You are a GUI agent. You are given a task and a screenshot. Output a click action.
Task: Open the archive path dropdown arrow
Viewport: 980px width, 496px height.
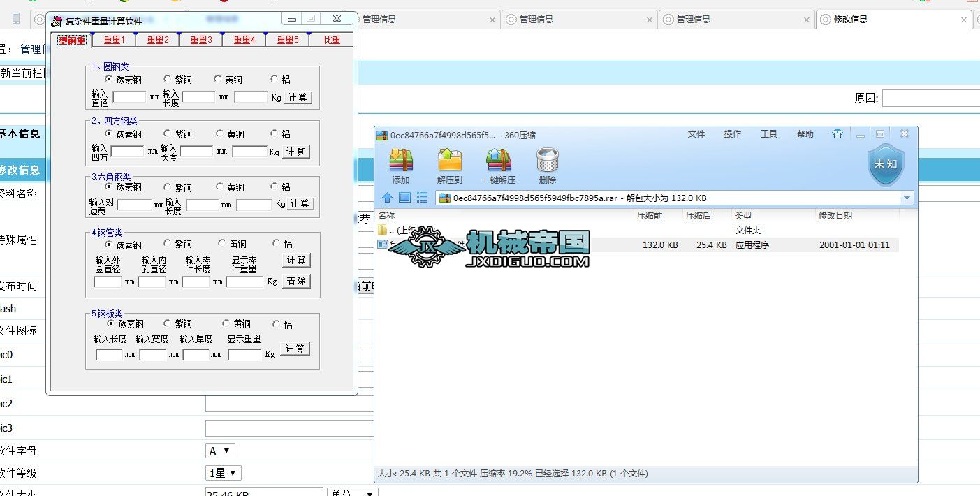coord(907,198)
